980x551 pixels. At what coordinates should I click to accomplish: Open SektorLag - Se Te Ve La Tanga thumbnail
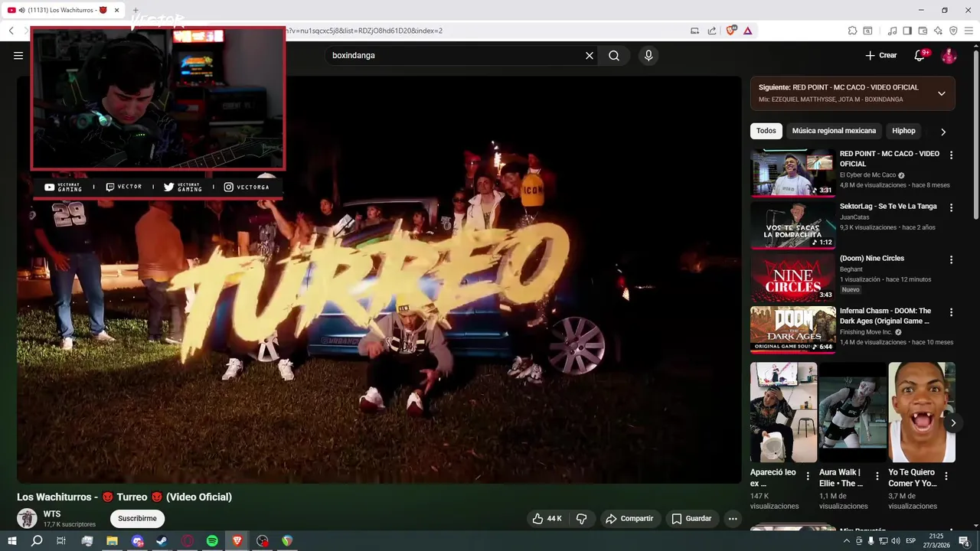pyautogui.click(x=792, y=225)
